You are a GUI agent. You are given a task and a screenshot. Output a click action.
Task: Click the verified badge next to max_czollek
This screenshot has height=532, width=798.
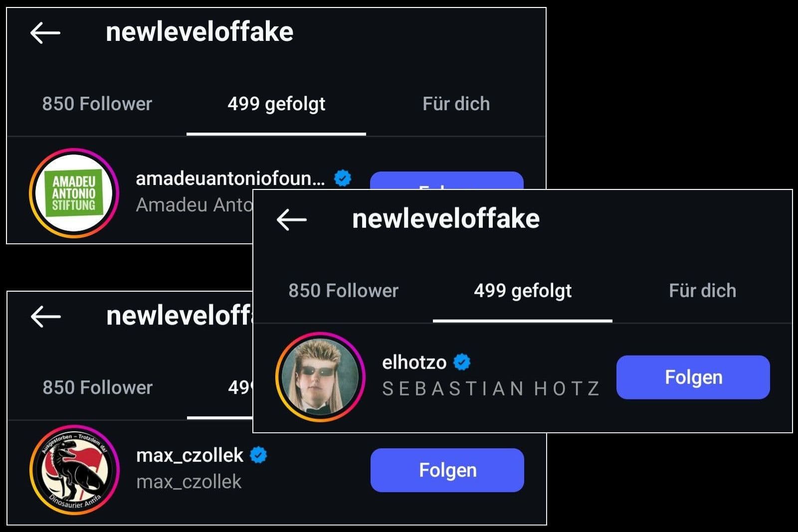pos(257,455)
